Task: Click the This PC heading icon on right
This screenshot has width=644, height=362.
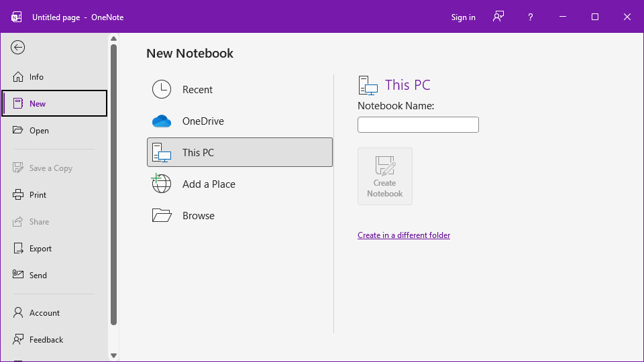Action: pos(368,85)
